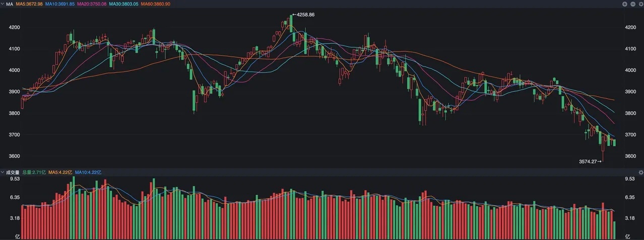This screenshot has height=240, width=644.
Task: Click the MA5:3672.98 legend value
Action: (x=30, y=4)
